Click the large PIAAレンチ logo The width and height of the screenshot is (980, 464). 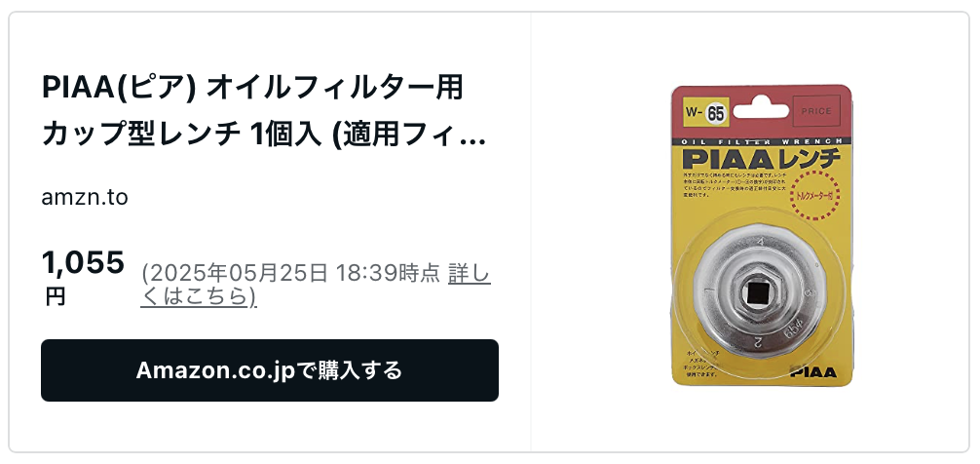tap(761, 159)
